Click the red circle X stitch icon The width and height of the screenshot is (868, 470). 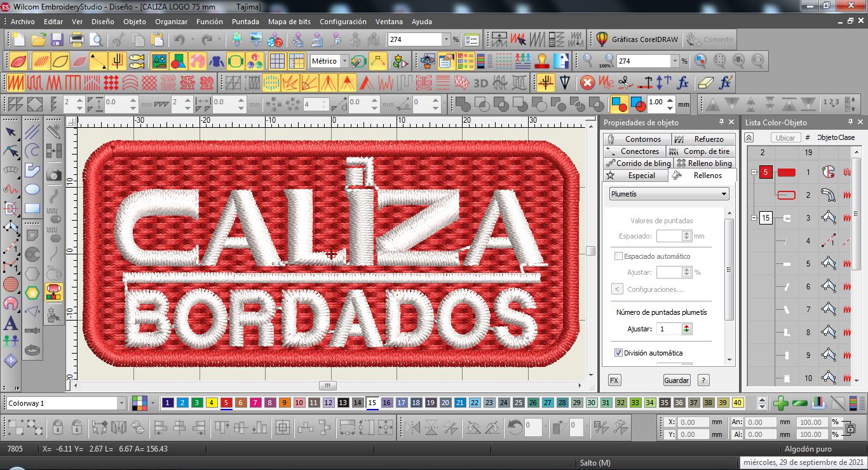588,83
